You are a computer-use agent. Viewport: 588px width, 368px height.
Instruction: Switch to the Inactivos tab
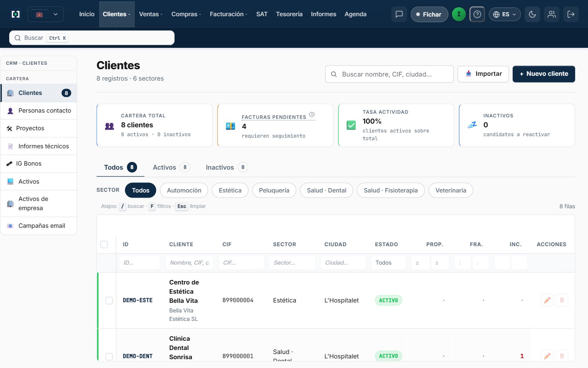227,167
